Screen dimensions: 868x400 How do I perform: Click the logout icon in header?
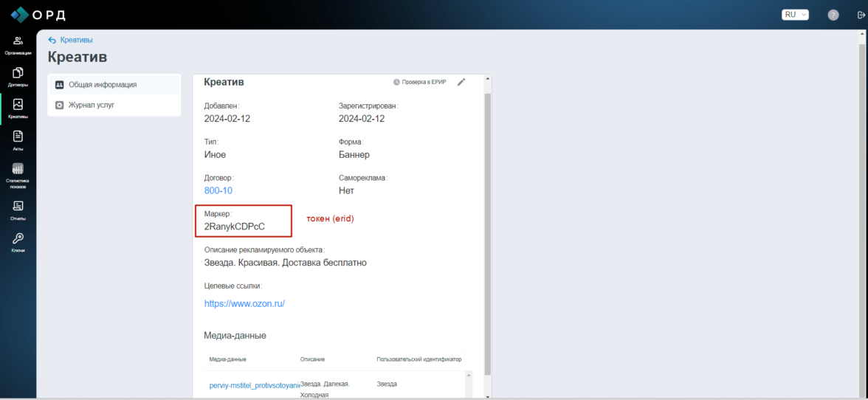click(861, 15)
